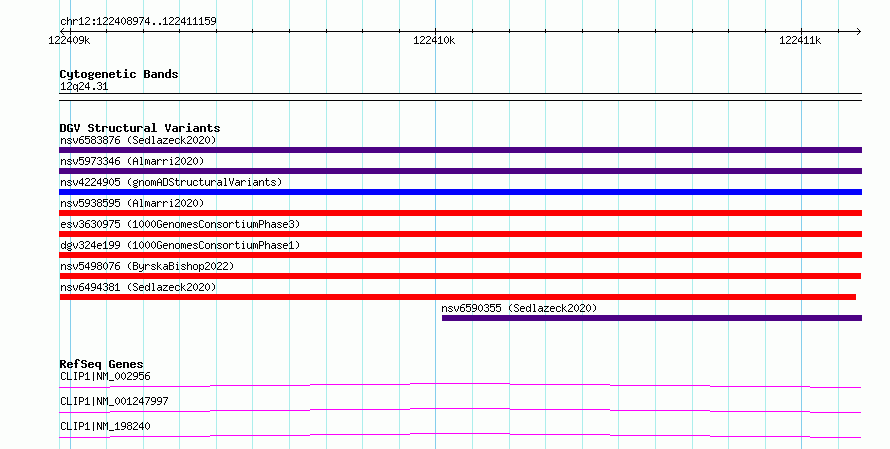Click the RefSeq Genes track title

[101, 364]
